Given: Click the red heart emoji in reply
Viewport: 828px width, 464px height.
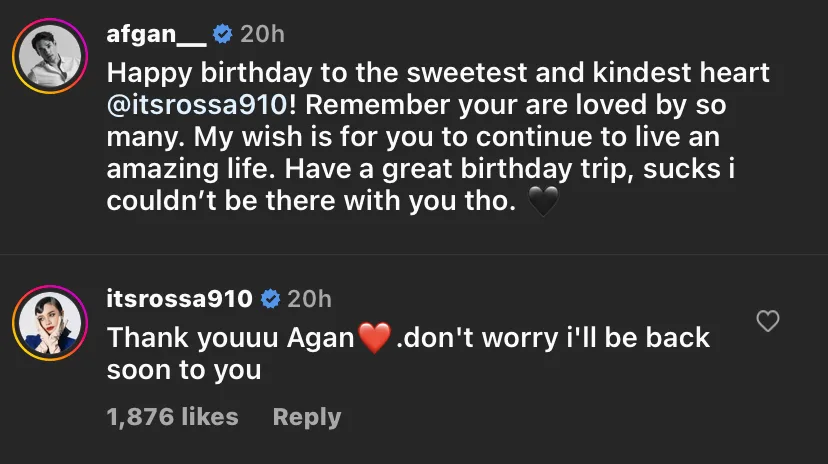Looking at the screenshot, I should point(373,338).
